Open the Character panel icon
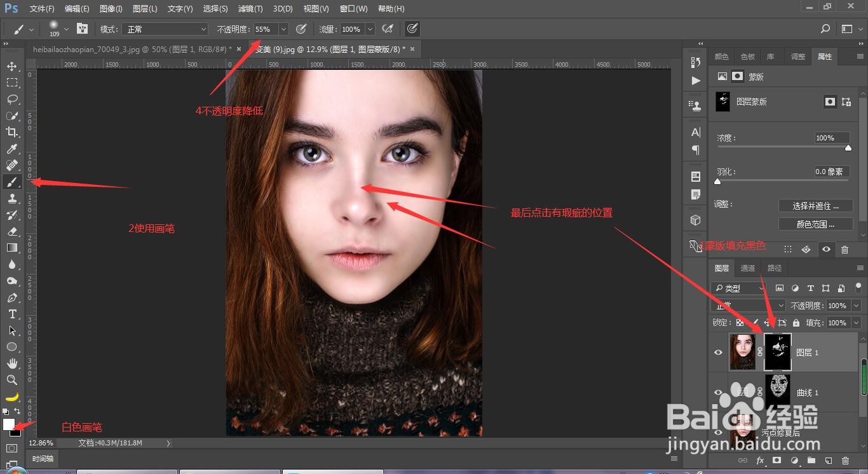This screenshot has width=868, height=474. pos(696,132)
